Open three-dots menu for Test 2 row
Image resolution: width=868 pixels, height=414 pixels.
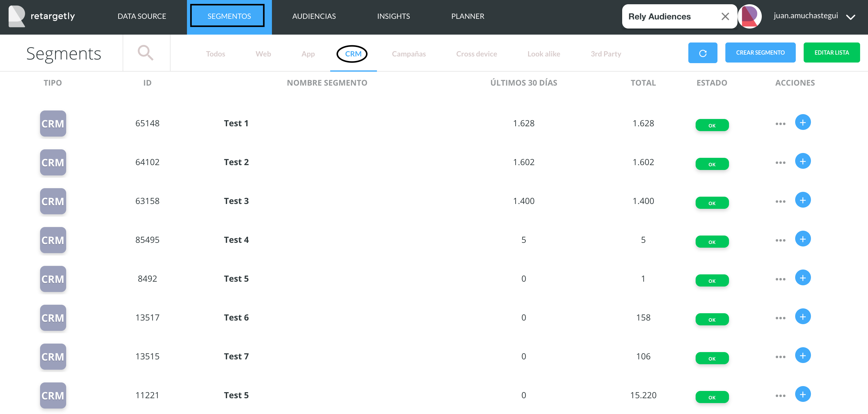click(x=780, y=163)
